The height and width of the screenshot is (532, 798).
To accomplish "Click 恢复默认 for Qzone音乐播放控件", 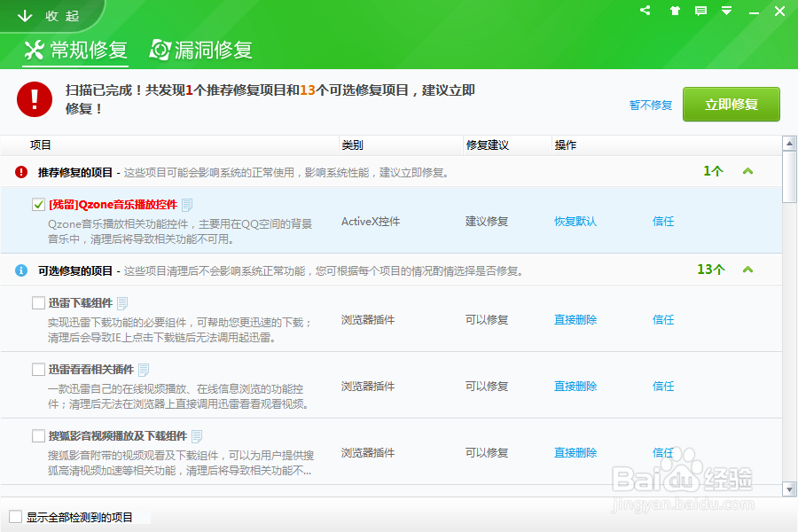I will tap(575, 222).
